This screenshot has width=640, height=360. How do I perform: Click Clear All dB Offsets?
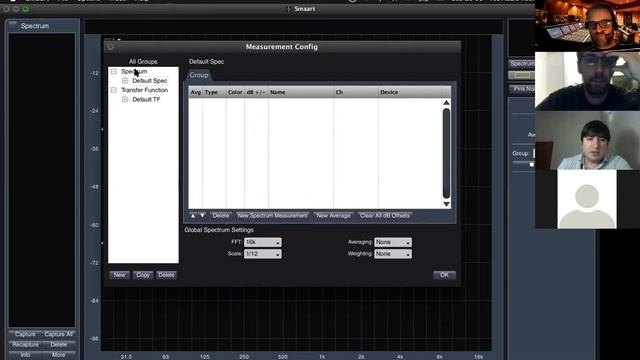point(384,216)
